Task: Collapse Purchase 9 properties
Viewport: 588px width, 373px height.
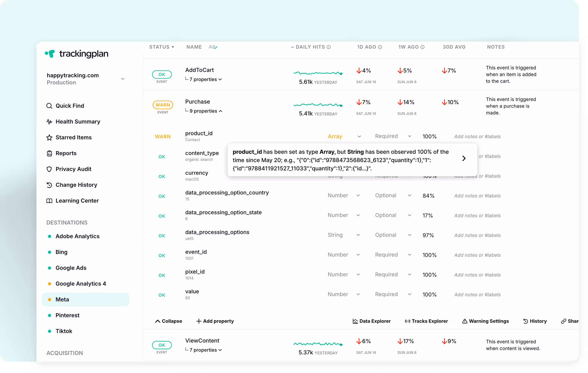Action: point(203,111)
